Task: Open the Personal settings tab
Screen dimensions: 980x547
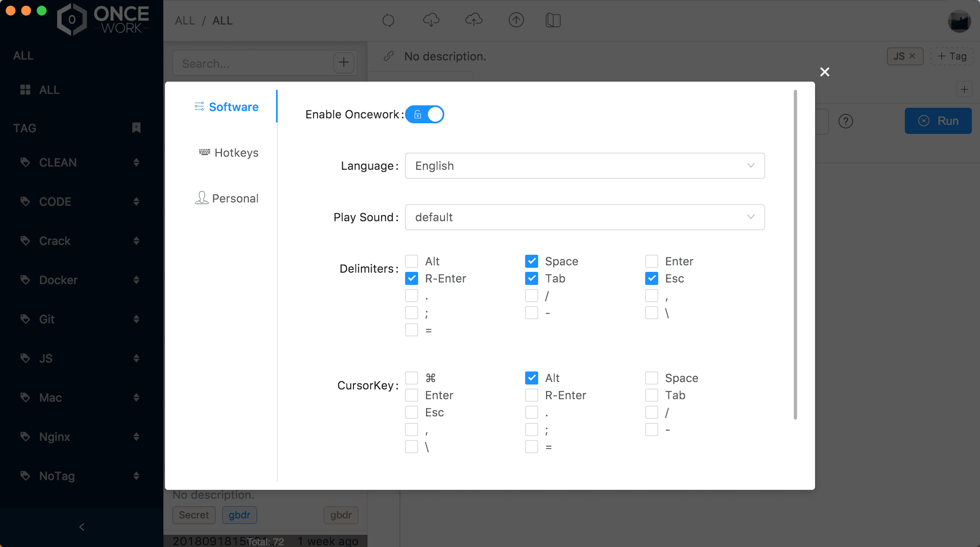Action: click(227, 198)
